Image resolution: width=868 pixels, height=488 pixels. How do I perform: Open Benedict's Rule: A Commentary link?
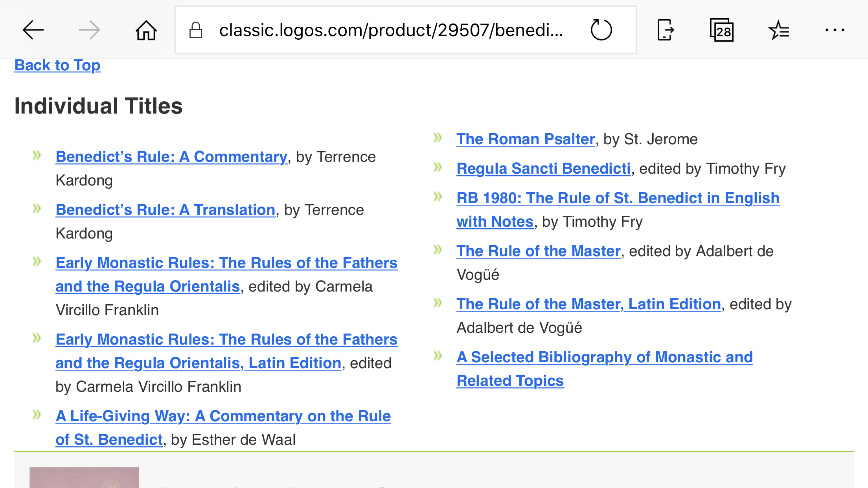tap(171, 157)
